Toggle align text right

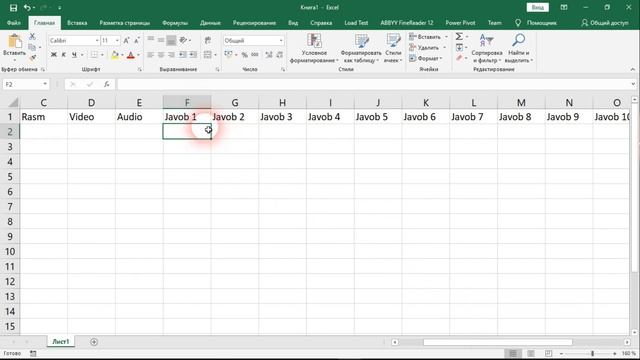pyautogui.click(x=171, y=55)
